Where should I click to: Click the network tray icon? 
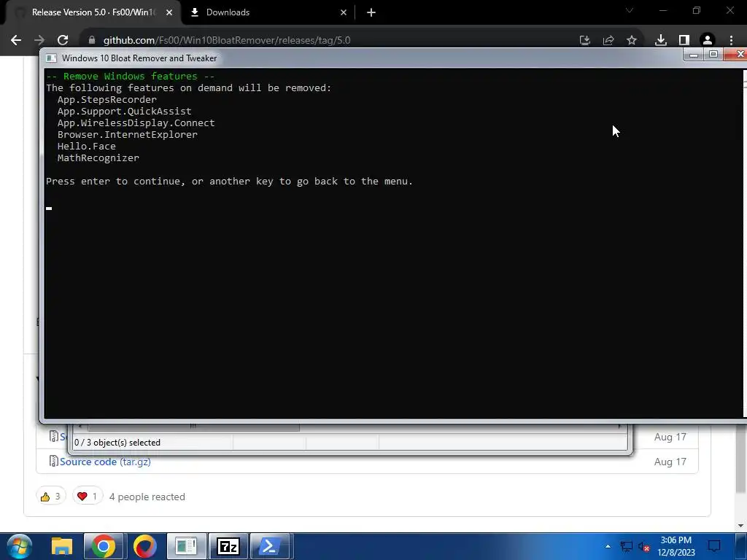pos(626,547)
